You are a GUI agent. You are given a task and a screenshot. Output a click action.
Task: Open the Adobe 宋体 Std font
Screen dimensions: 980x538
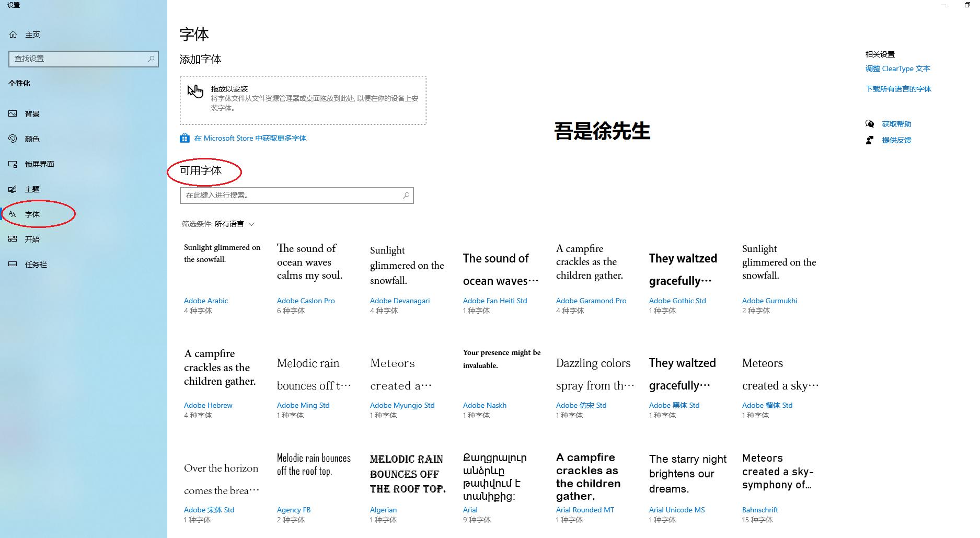(209, 510)
